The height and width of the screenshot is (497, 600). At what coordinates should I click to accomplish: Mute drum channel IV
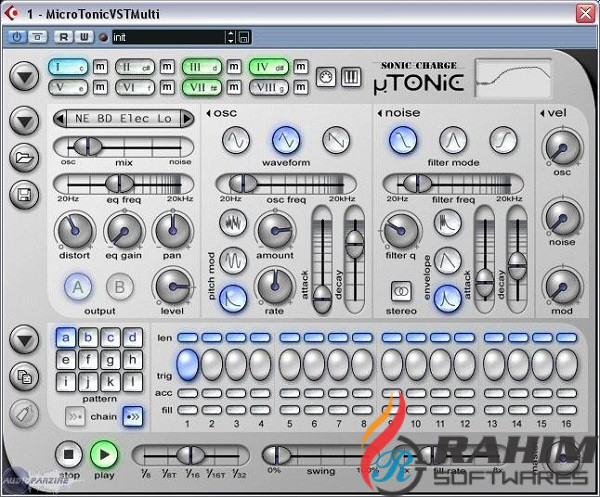[x=301, y=67]
